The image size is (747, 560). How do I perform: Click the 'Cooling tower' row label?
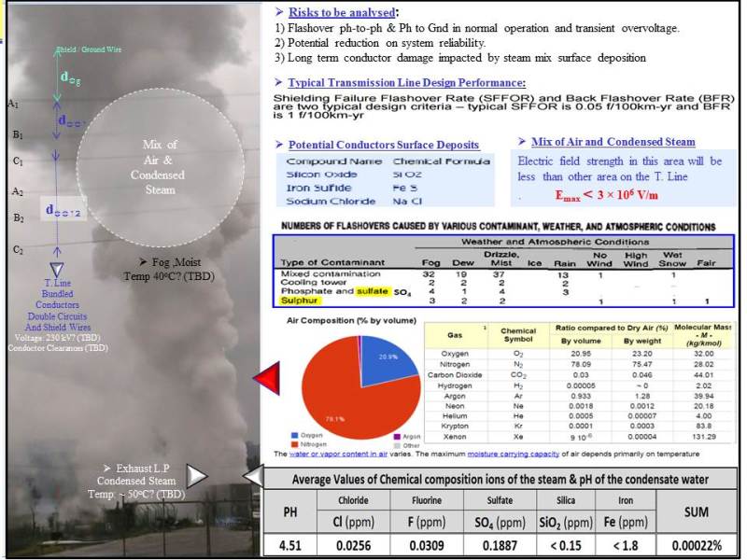click(314, 283)
